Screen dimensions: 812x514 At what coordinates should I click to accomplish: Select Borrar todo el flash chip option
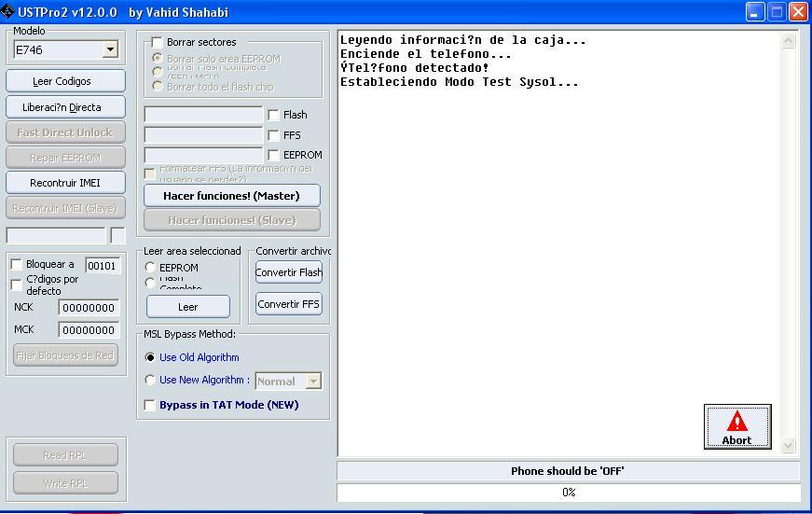click(x=158, y=86)
